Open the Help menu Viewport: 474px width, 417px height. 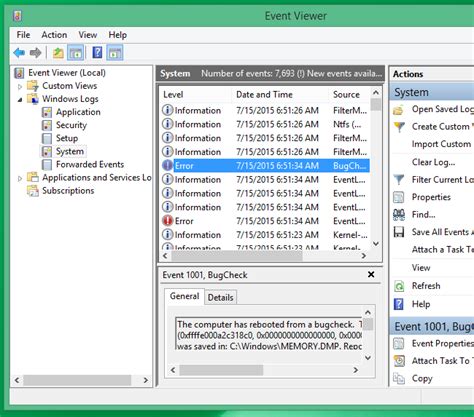pos(118,35)
